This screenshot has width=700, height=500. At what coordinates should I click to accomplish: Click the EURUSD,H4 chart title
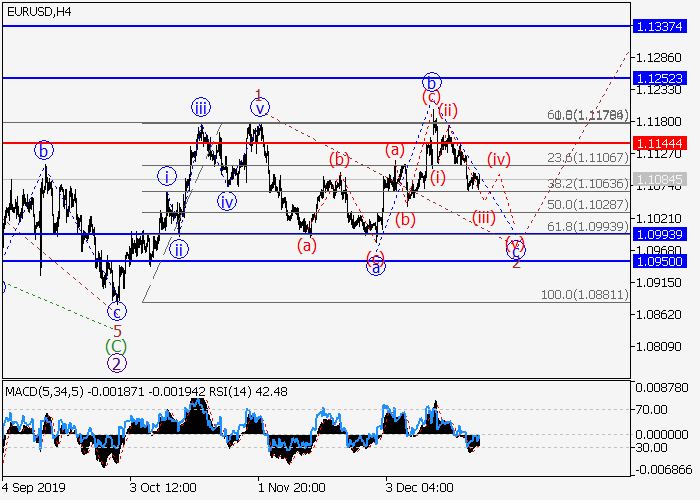click(x=36, y=11)
